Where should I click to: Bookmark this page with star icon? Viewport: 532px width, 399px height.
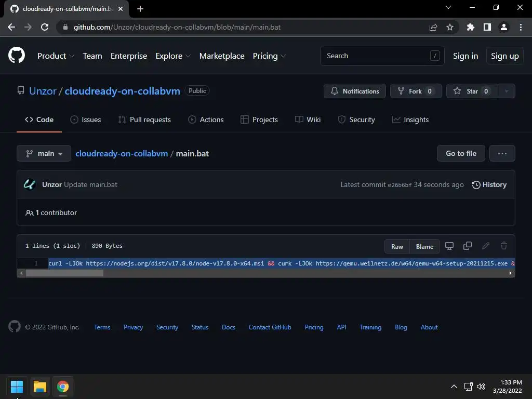pyautogui.click(x=450, y=27)
